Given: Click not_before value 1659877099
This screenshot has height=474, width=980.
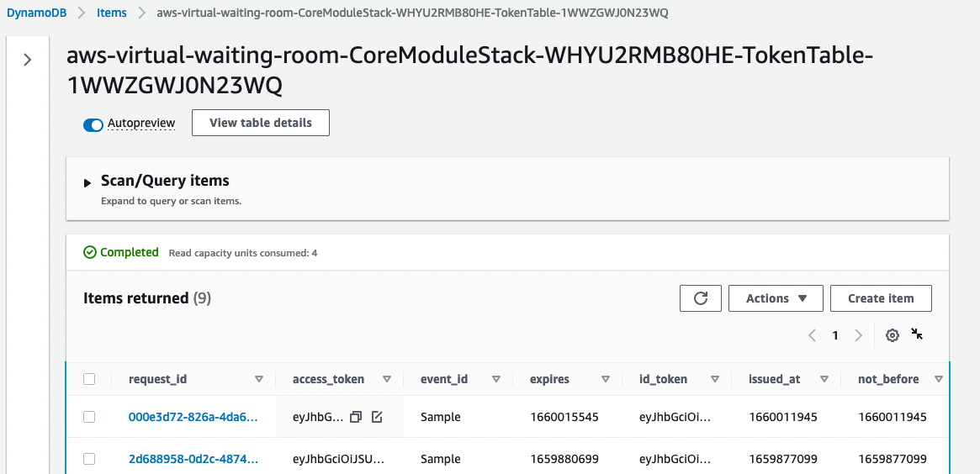Looking at the screenshot, I should [893, 459].
